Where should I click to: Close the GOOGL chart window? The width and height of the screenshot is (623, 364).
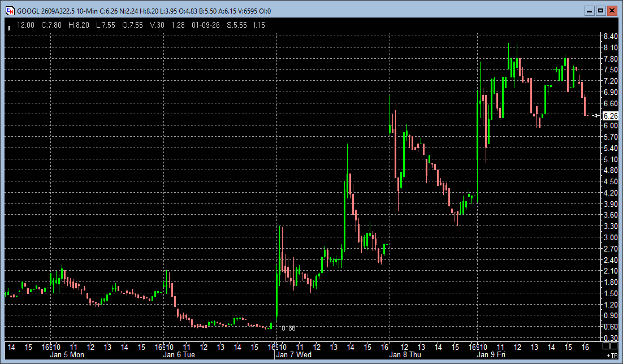click(612, 11)
